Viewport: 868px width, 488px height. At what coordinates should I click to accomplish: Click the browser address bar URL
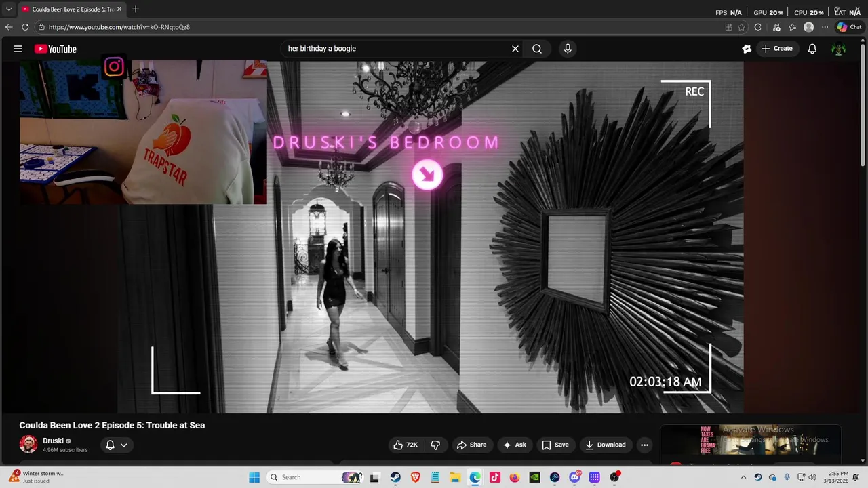tap(119, 27)
